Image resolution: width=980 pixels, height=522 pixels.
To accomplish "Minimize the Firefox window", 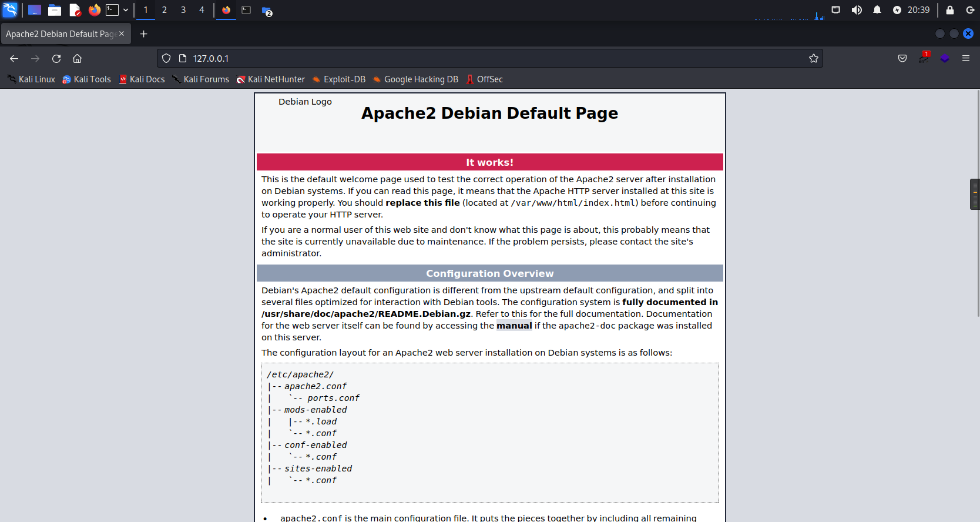I will 940,34.
